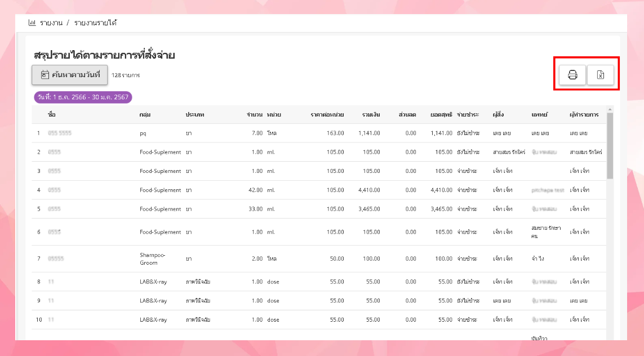Click orderer สายสมร รักใคร่ in ผู้สั่ง column
The width and height of the screenshot is (644, 356).
[x=509, y=152]
